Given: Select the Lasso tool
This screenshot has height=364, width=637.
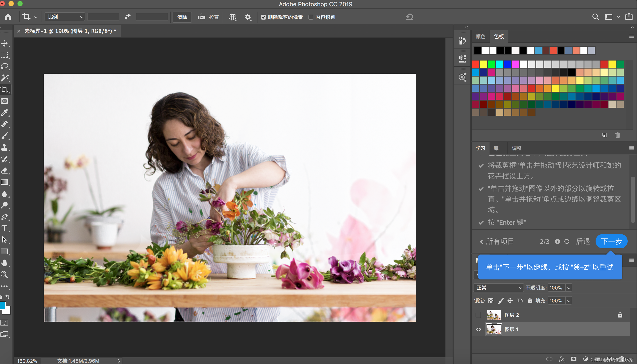Looking at the screenshot, I should (4, 66).
